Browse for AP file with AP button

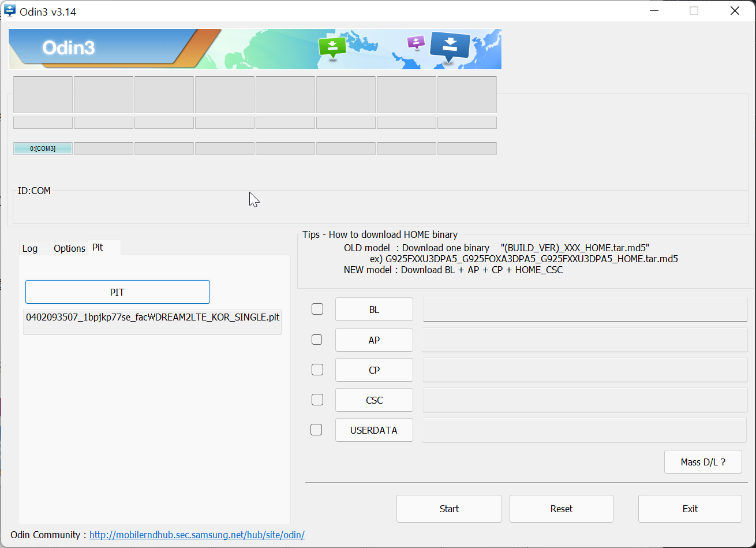tap(374, 340)
